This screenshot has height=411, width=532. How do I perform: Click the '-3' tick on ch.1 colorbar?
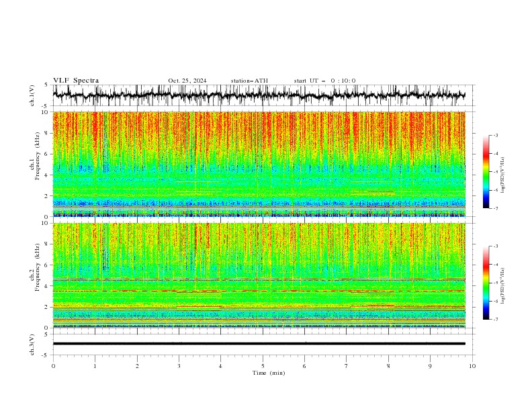[x=496, y=135]
